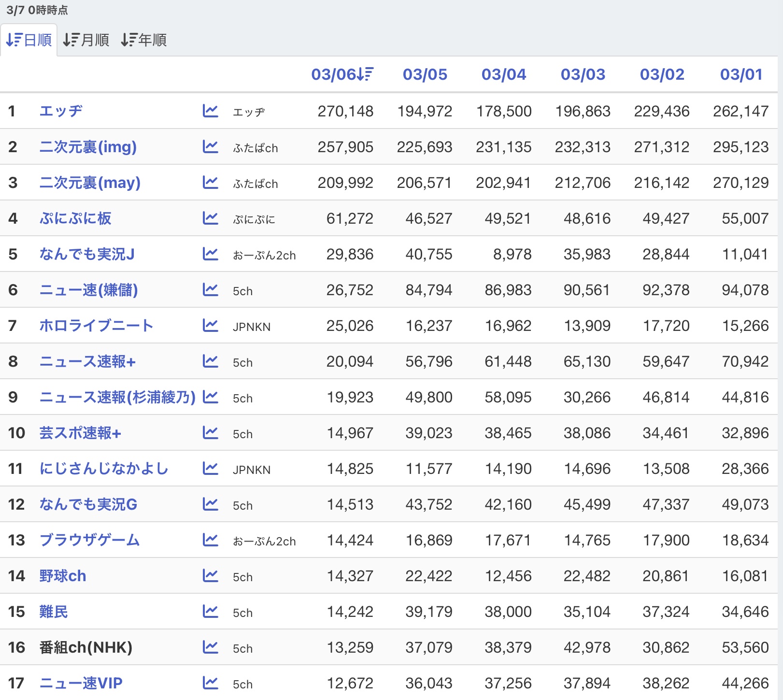Show chart for ニュー速VIP board
783x700 pixels.
(x=210, y=683)
